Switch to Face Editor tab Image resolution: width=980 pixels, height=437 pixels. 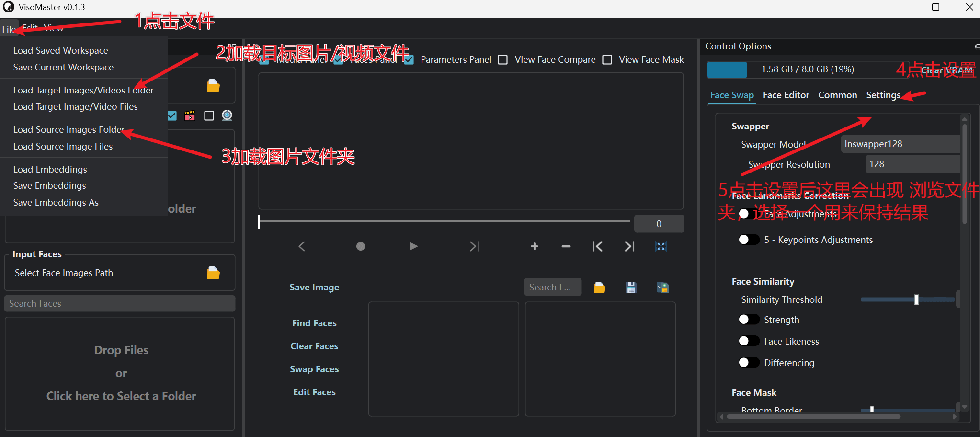786,95
